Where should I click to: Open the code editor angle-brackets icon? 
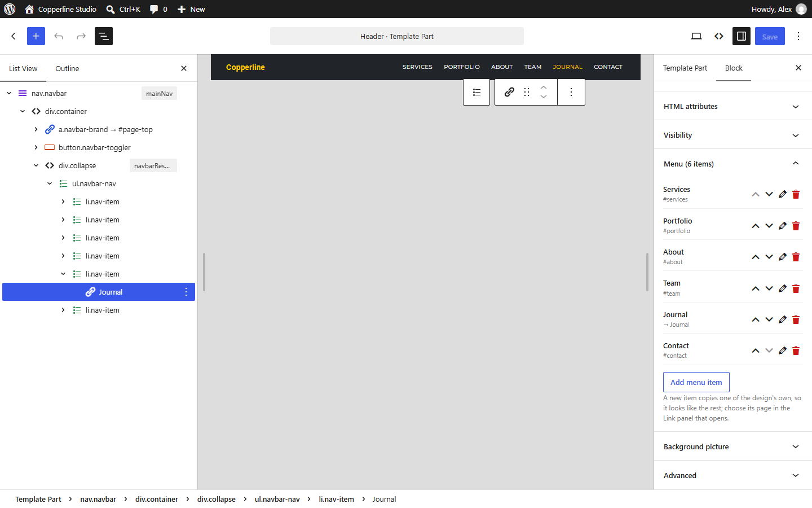pyautogui.click(x=719, y=36)
